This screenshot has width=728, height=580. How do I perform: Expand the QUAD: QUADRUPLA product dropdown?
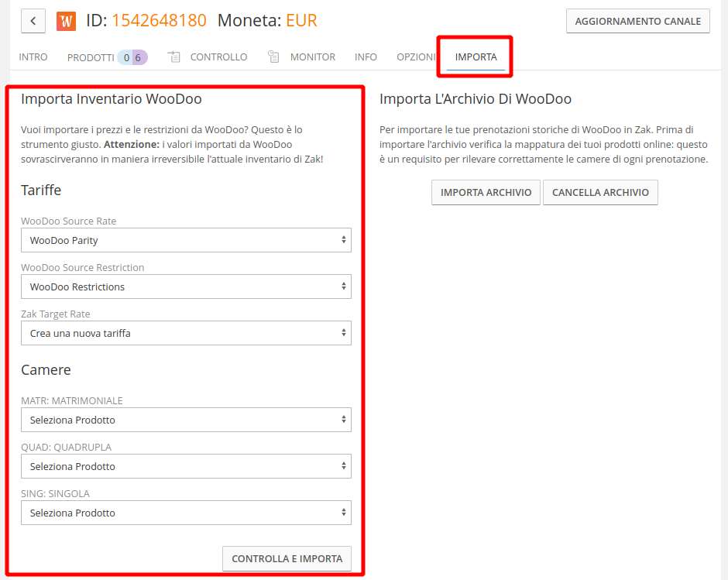(186, 466)
